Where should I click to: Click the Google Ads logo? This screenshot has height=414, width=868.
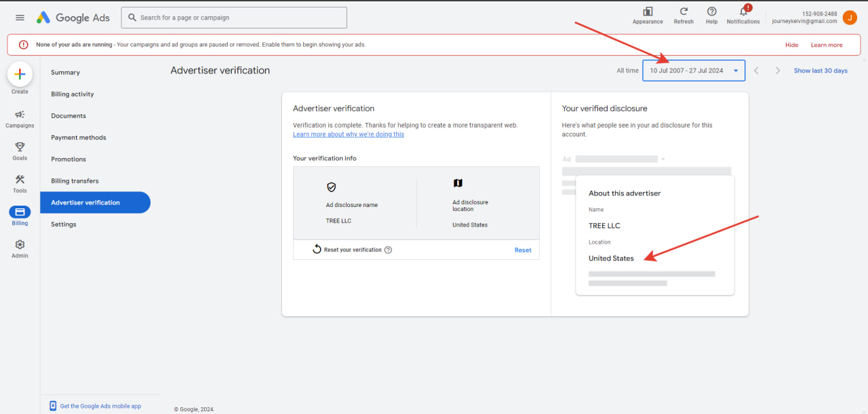73,18
